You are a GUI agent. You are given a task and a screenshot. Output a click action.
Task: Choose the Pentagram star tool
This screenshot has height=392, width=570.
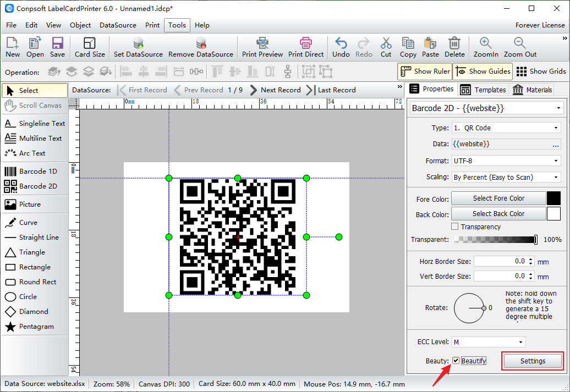[x=35, y=327]
